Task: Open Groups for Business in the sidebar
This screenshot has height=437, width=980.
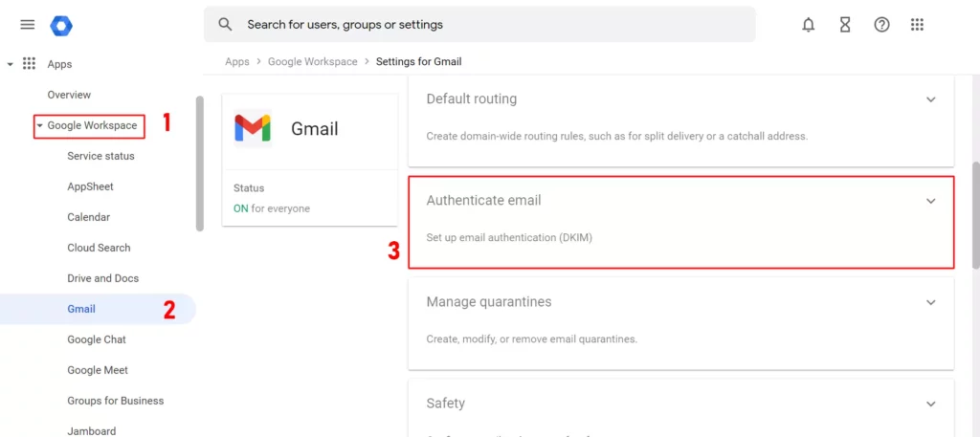Action: coord(116,401)
